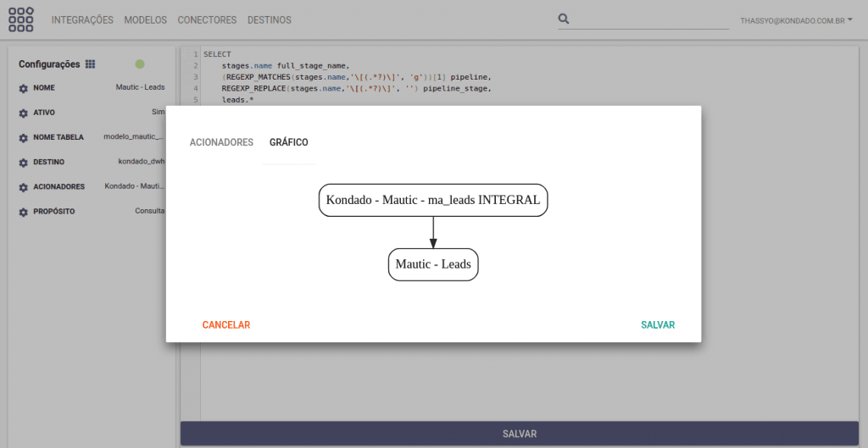This screenshot has height=448, width=868.
Task: Click the Kondado grid logo icon
Action: pyautogui.click(x=21, y=19)
